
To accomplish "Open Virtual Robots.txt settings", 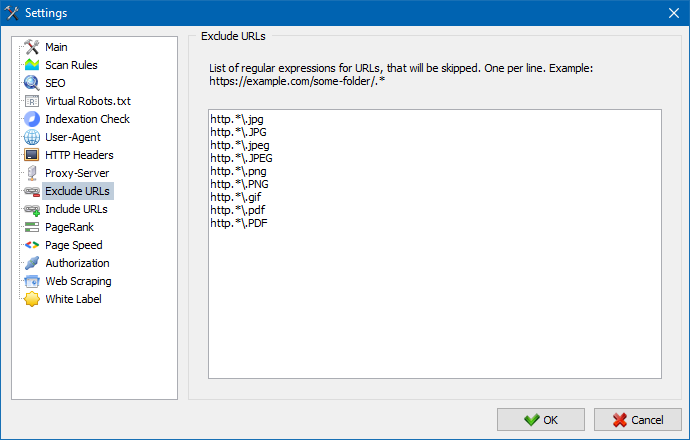I will [x=88, y=101].
